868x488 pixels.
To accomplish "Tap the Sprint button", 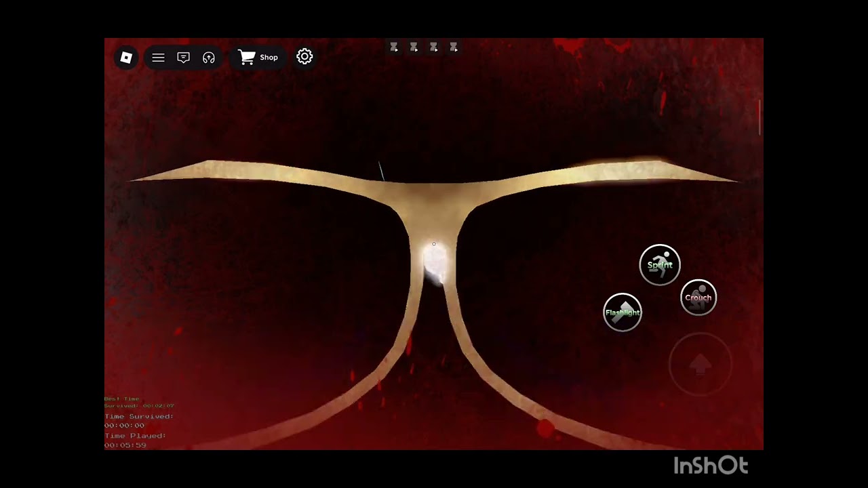I will (x=660, y=264).
